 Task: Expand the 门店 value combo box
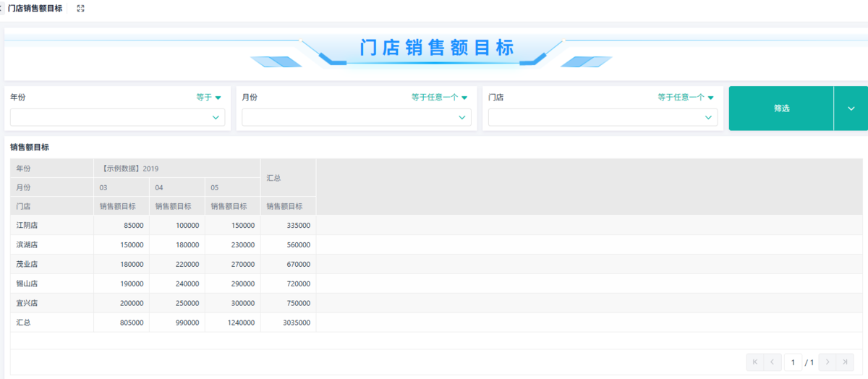[603, 117]
